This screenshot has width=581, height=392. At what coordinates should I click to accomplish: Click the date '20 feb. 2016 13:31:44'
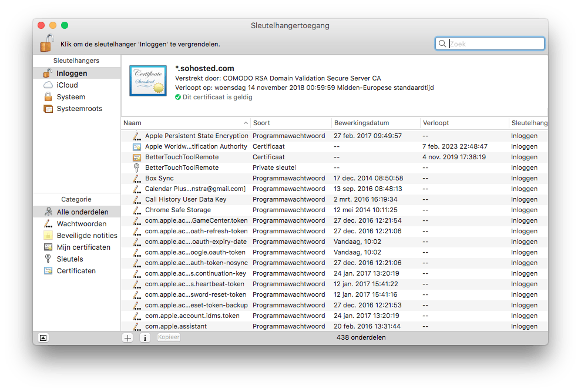point(367,326)
